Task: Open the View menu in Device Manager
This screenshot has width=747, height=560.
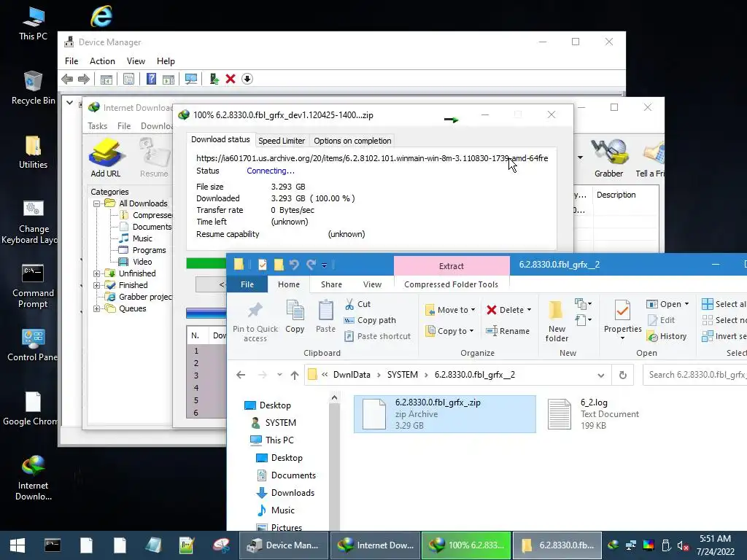Action: (136, 61)
